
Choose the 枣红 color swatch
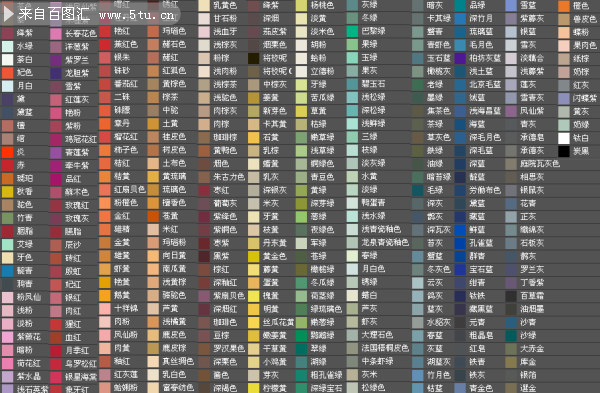[204, 190]
